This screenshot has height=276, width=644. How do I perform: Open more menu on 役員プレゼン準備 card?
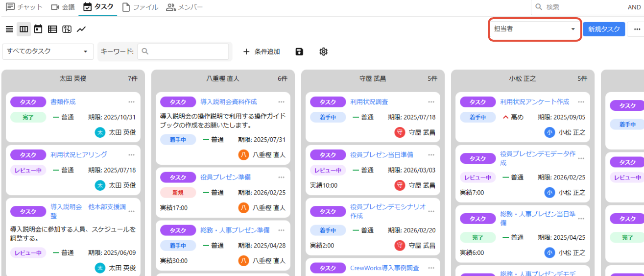tap(281, 177)
